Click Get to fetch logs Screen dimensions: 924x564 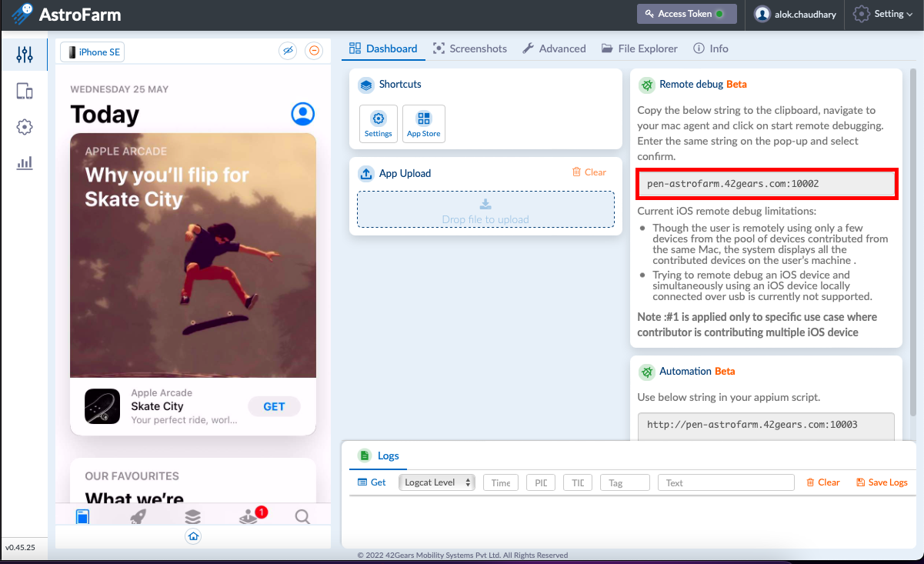coord(372,482)
